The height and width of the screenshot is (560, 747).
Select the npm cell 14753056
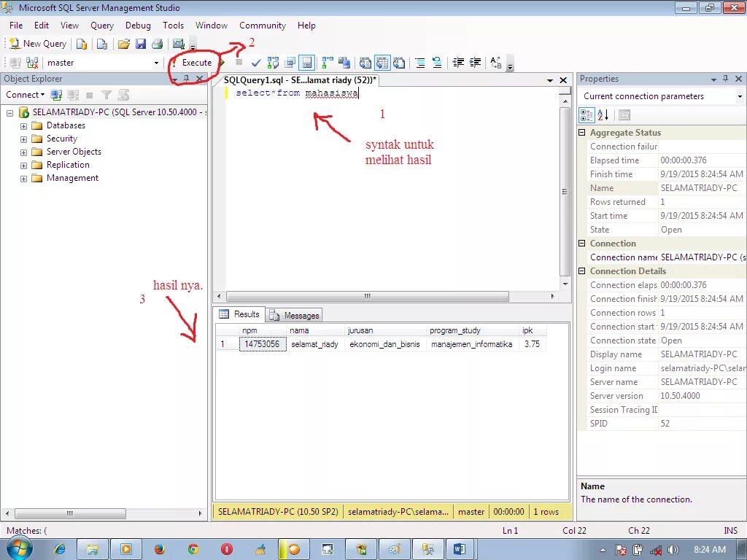click(263, 344)
